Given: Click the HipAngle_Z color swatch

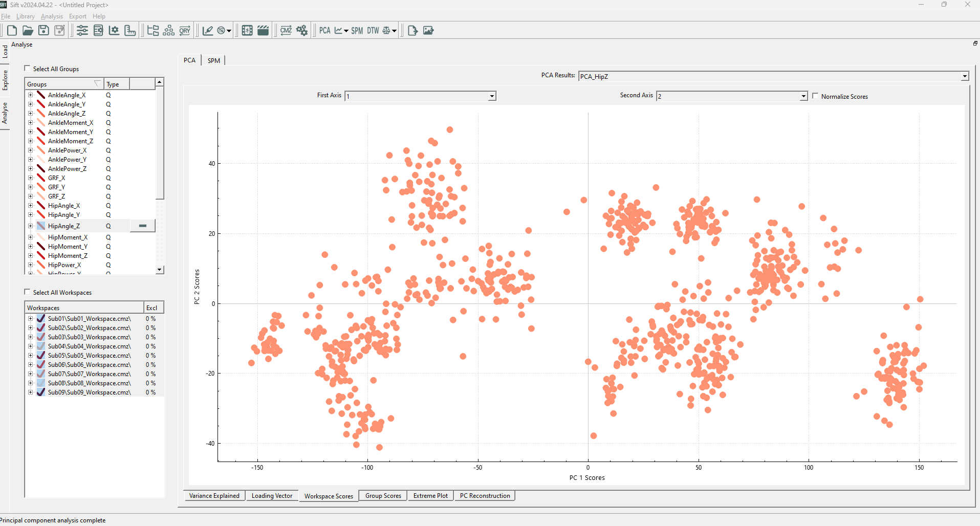Looking at the screenshot, I should 41,226.
